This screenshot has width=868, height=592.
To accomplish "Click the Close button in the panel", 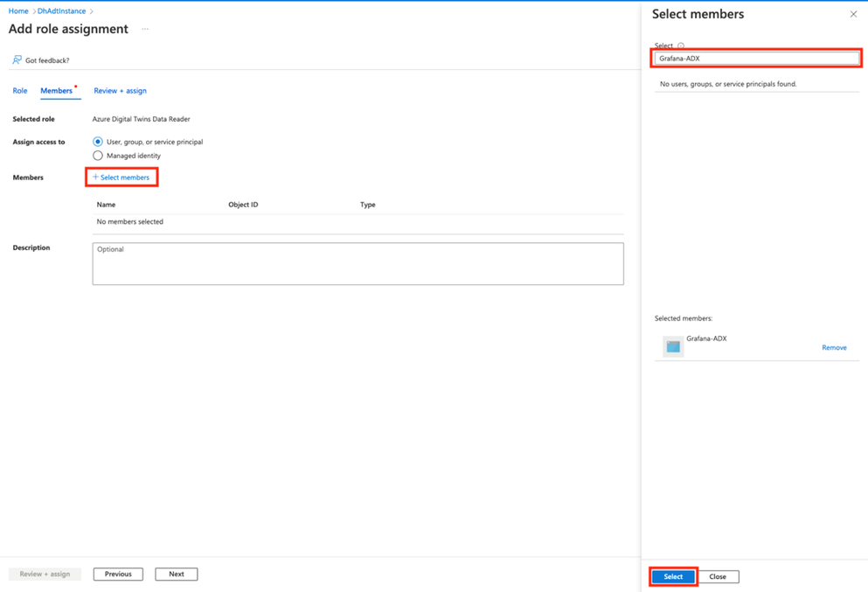I will (718, 576).
